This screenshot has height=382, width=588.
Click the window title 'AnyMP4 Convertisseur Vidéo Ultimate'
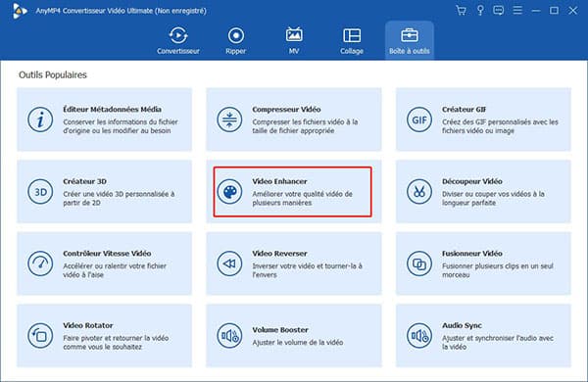point(94,11)
